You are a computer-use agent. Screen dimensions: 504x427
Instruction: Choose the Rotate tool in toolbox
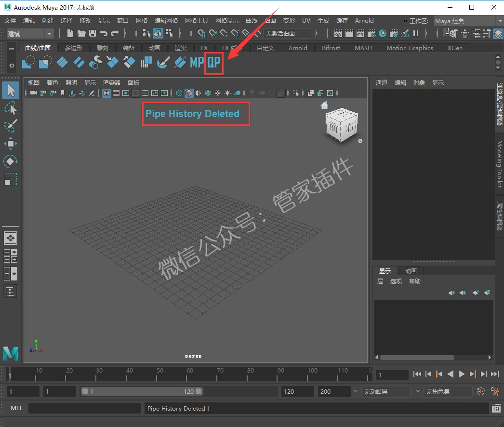tap(11, 161)
